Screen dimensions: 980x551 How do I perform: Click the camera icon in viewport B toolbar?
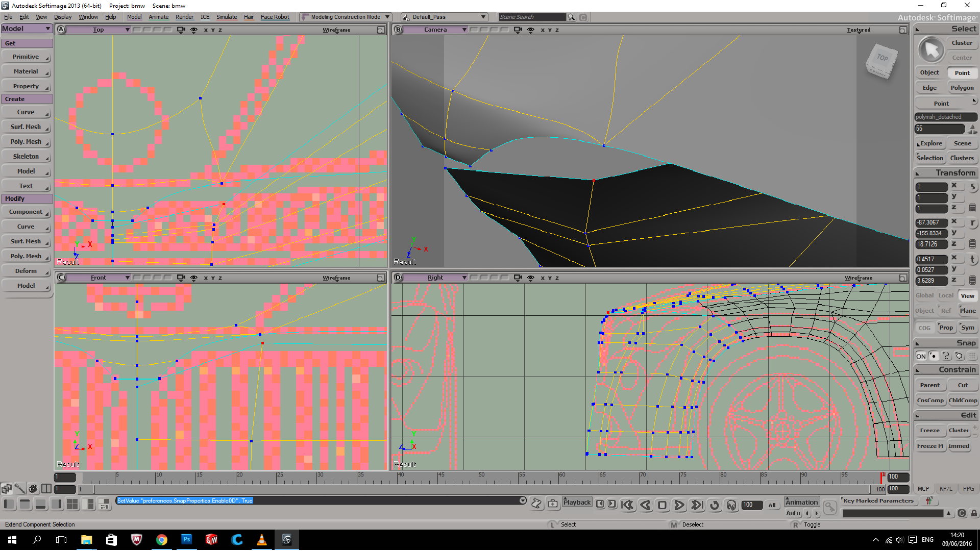(518, 30)
